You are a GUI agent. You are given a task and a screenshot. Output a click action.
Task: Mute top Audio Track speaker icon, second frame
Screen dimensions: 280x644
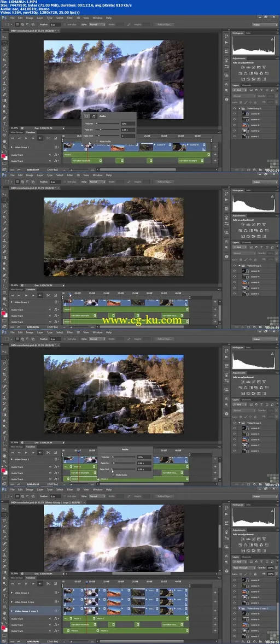[x=50, y=309]
